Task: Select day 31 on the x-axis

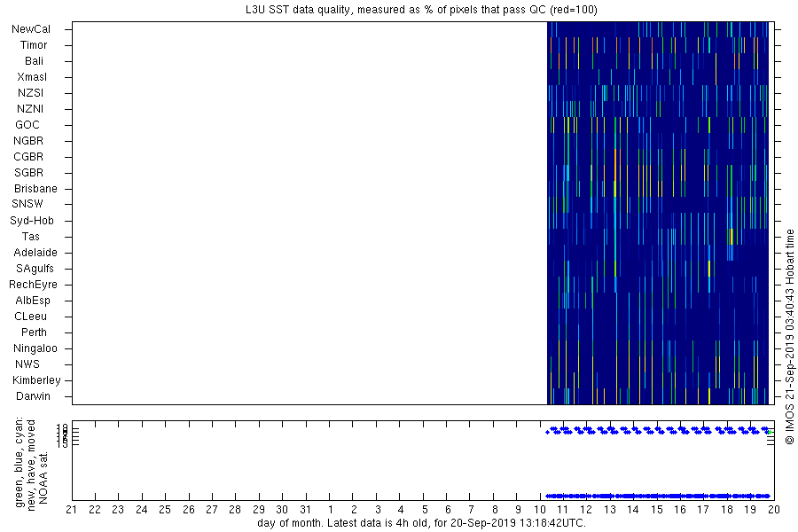Action: pyautogui.click(x=306, y=510)
